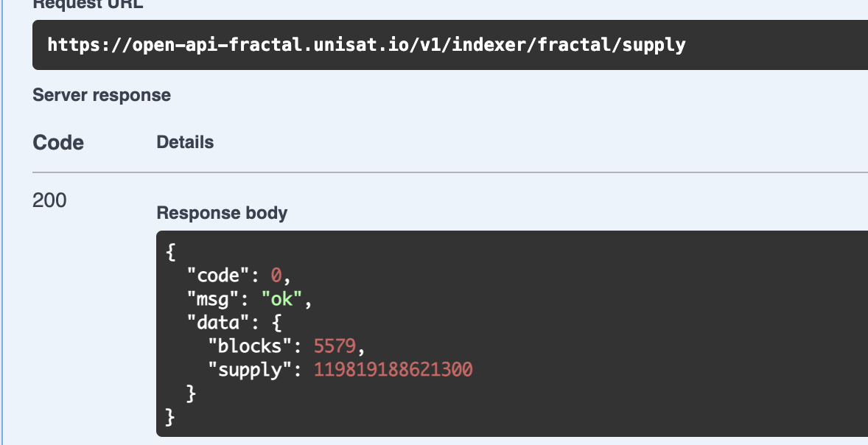Click the blocks value 5579

tap(335, 346)
